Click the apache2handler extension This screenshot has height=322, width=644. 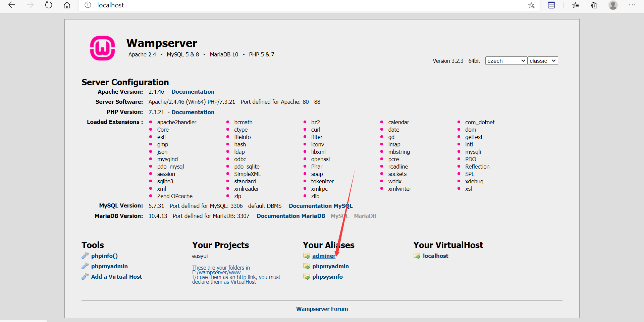pos(177,122)
